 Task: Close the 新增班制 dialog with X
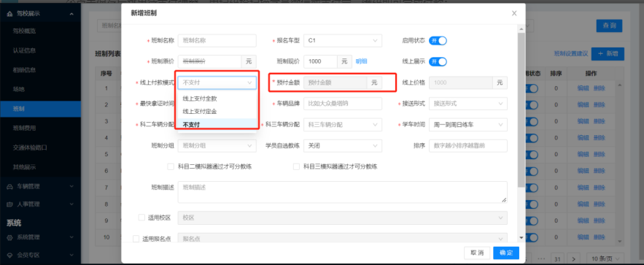pos(513,14)
